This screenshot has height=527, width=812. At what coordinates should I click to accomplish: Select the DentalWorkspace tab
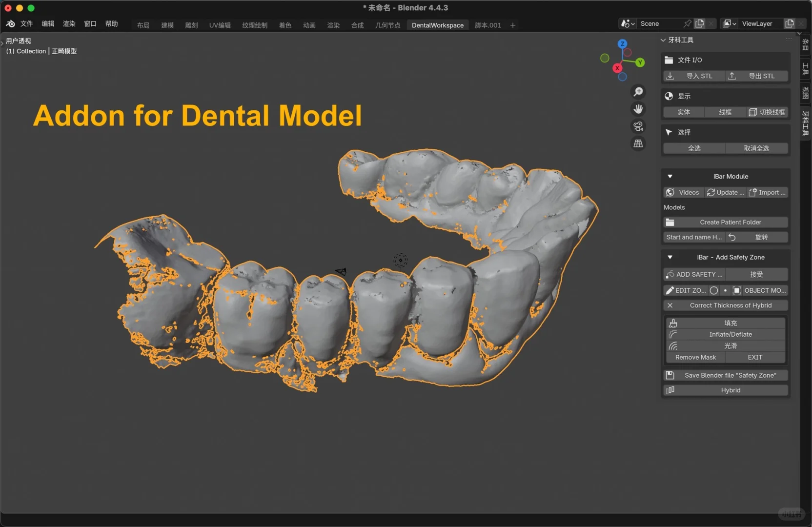(438, 25)
